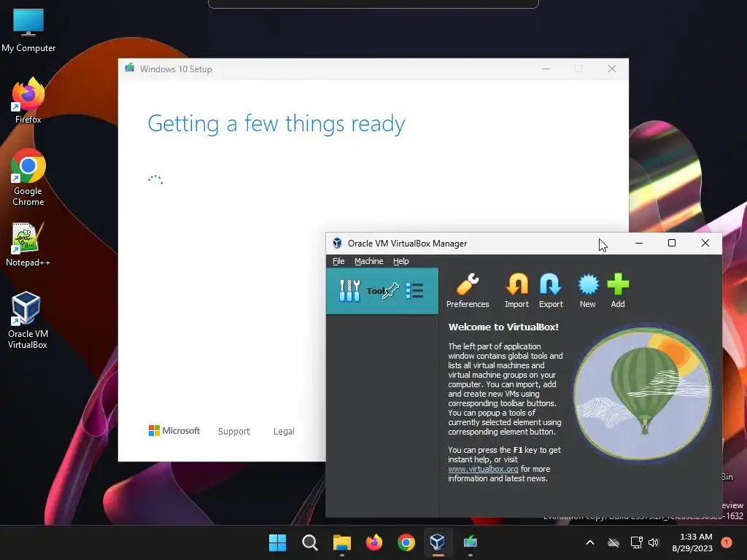Select the Firefox desktop shortcut

click(28, 101)
